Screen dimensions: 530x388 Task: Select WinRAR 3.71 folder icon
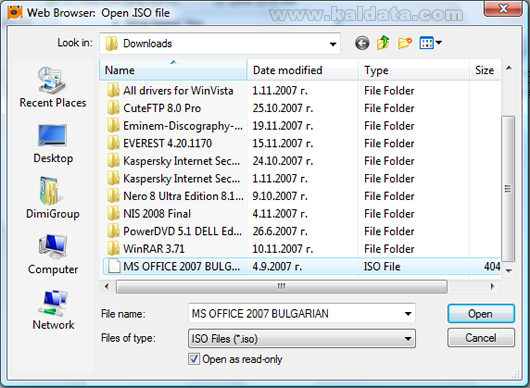113,248
